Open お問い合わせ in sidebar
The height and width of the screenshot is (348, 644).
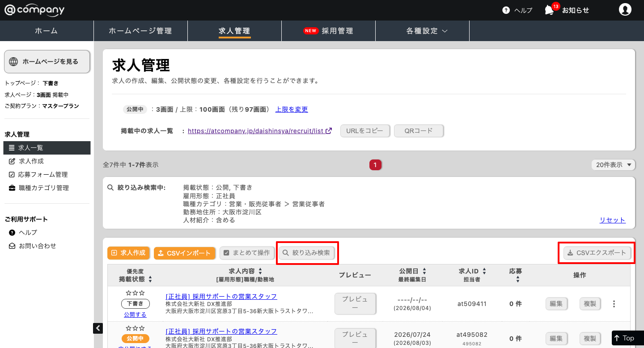pyautogui.click(x=33, y=246)
